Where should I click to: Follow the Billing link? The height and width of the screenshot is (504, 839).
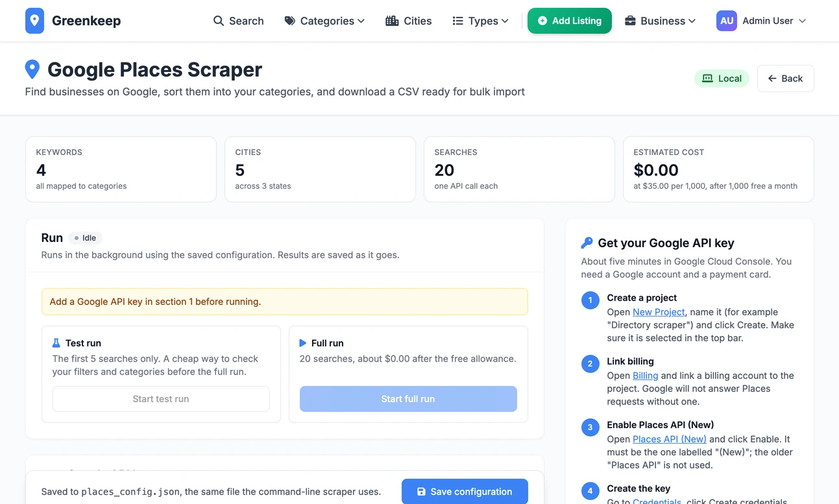click(646, 376)
